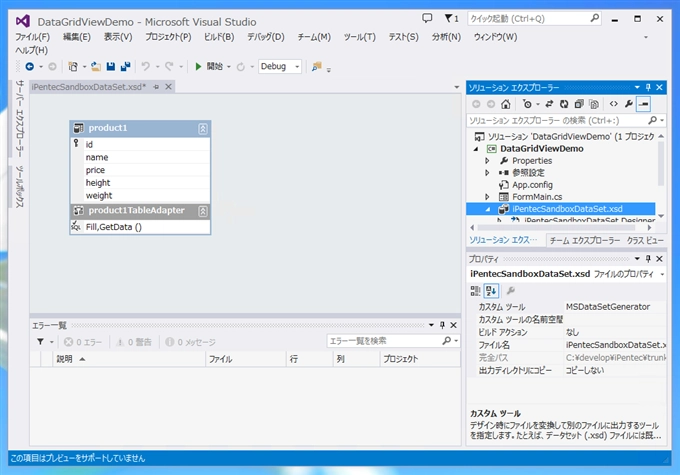Click the Collapse All icon in Solution Explorer
Screen dimensions: 680x475
click(579, 104)
